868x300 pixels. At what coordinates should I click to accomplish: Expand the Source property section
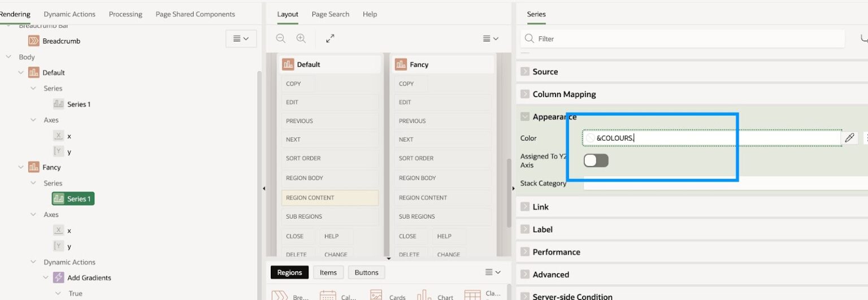(525, 72)
